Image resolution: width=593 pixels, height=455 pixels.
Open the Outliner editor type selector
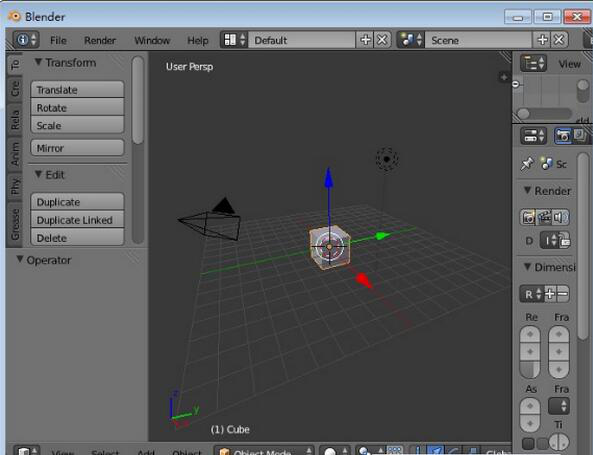click(x=533, y=63)
